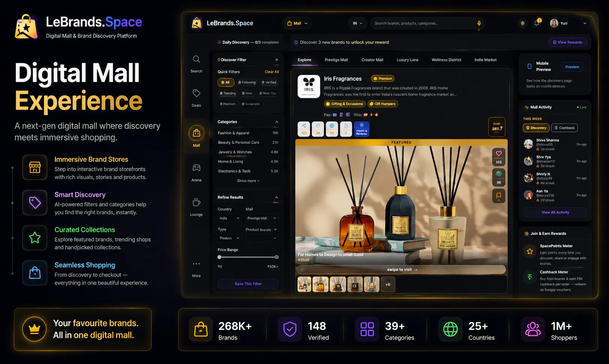Collapse the Refine Results section
The image size is (609, 364).
(277, 197)
